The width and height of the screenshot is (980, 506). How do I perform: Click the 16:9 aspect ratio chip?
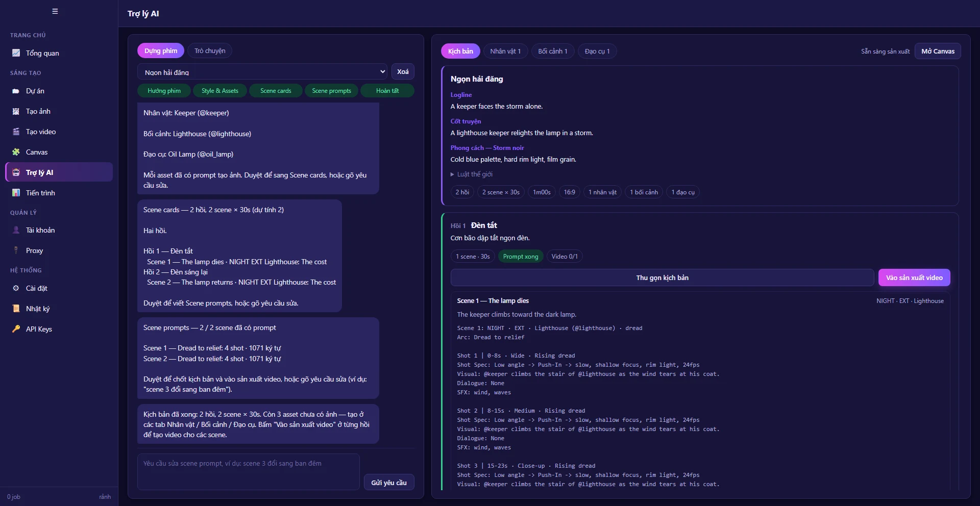[570, 192]
